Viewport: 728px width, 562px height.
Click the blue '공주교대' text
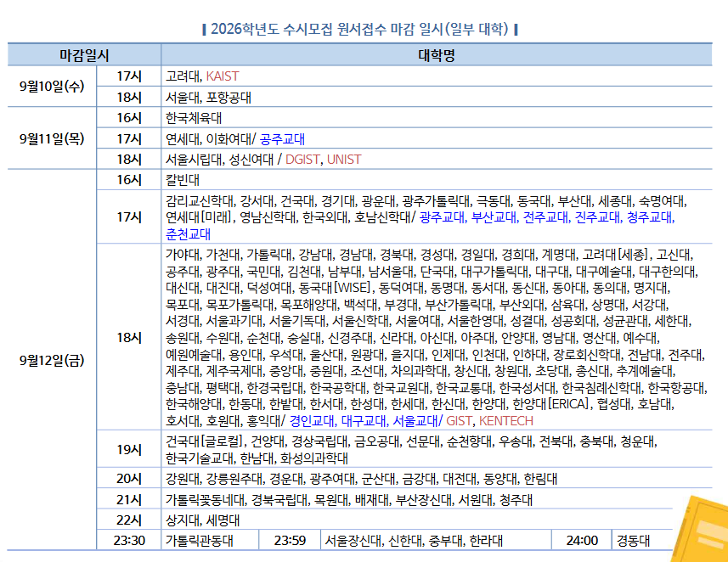point(282,138)
